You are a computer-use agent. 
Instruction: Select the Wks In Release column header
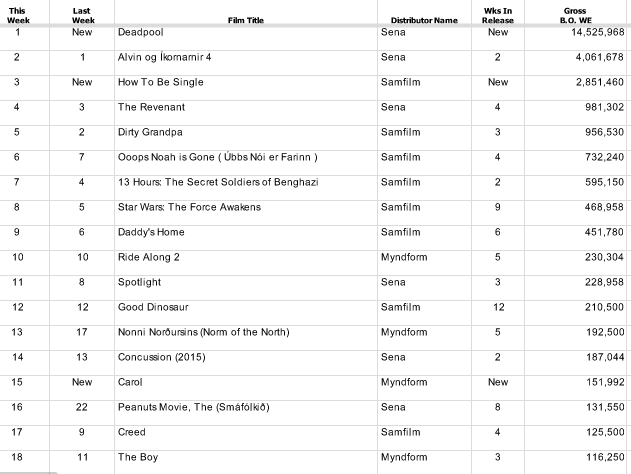(x=498, y=15)
